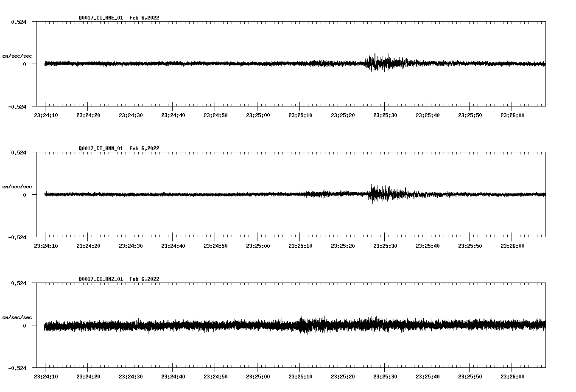Click the zero axis label of HNZ plot

point(25,325)
